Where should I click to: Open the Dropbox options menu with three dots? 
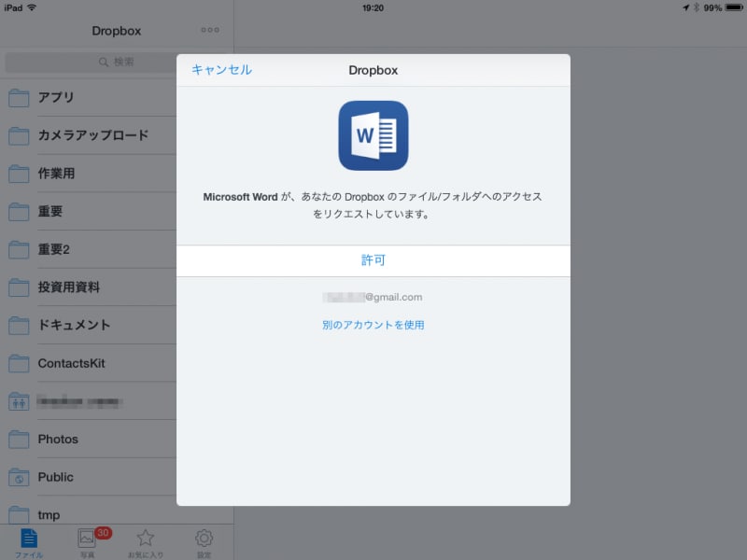(x=210, y=30)
